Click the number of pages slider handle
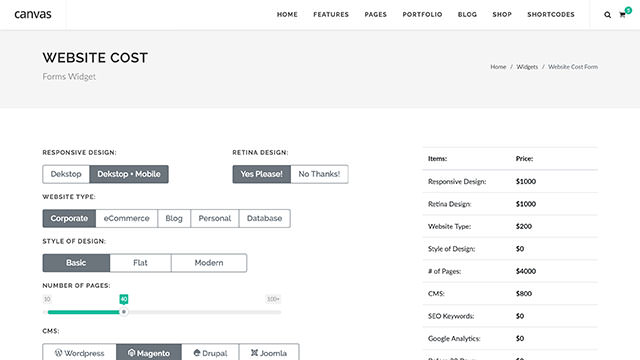The height and width of the screenshot is (360, 640). [124, 312]
